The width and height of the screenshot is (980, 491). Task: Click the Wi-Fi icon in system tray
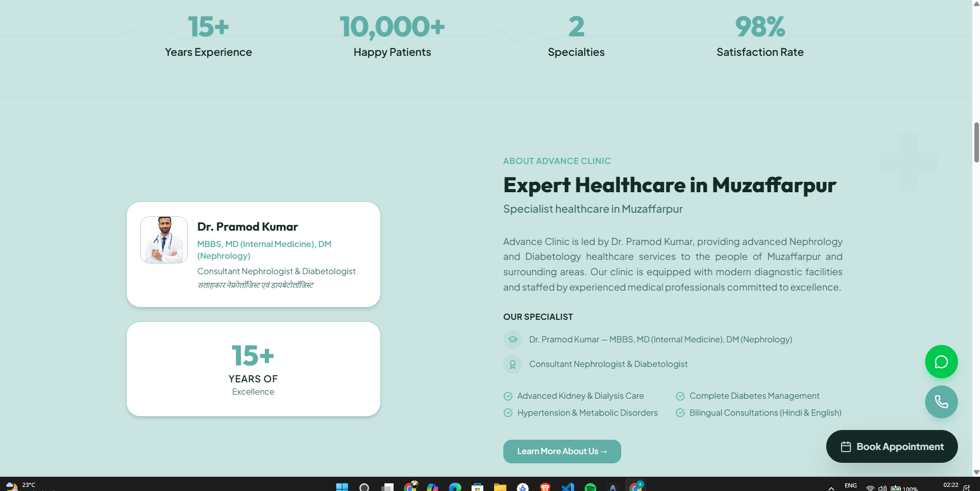(x=870, y=488)
